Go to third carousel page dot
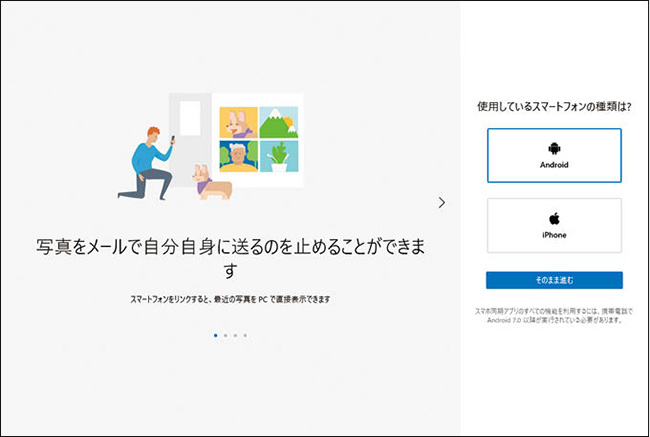This screenshot has width=650, height=437. click(x=235, y=335)
